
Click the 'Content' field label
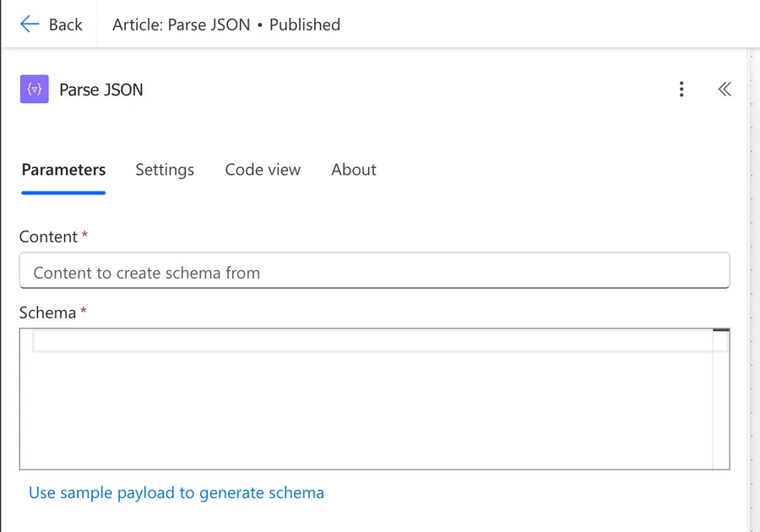click(48, 237)
